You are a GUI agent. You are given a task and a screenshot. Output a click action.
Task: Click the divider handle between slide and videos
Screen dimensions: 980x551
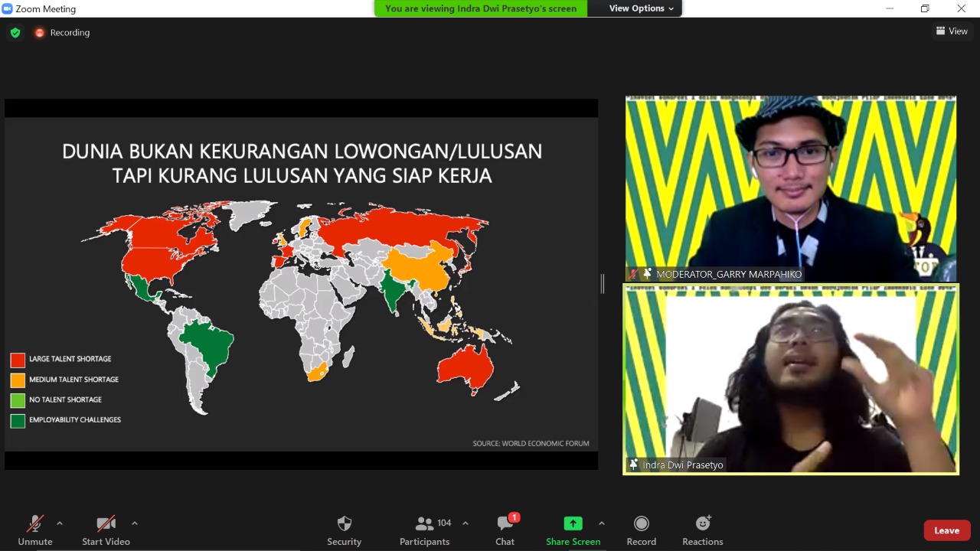(603, 284)
